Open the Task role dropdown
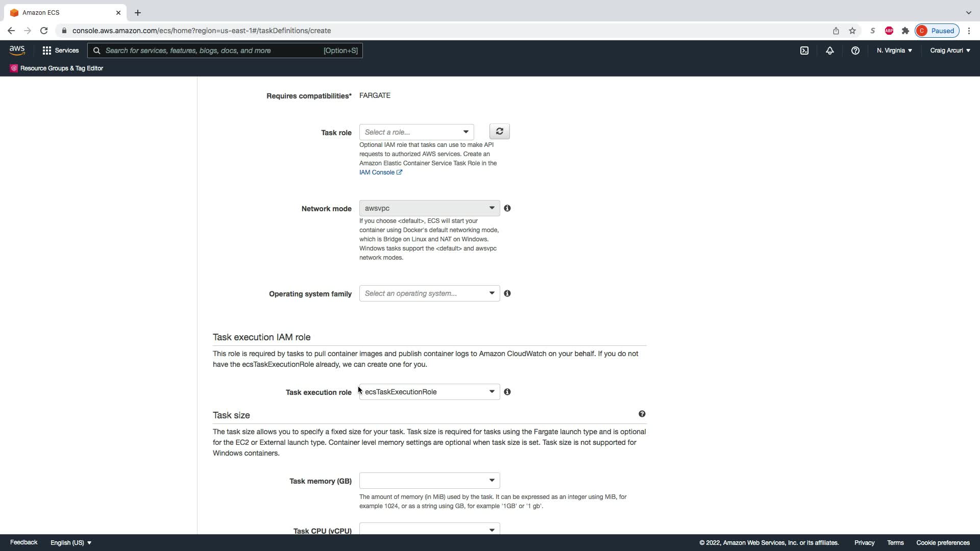The width and height of the screenshot is (980, 551). tap(416, 132)
